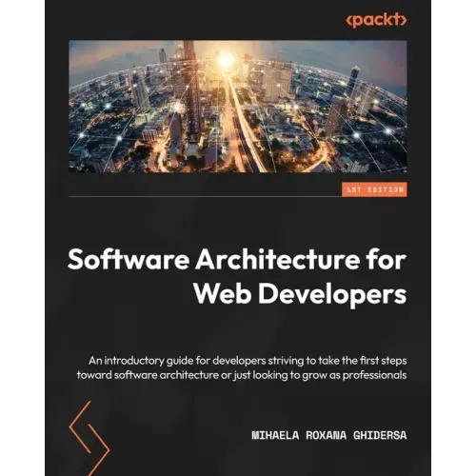This screenshot has height=476, width=476.
Task: Click the city skyline cover image
Action: tap(238, 107)
